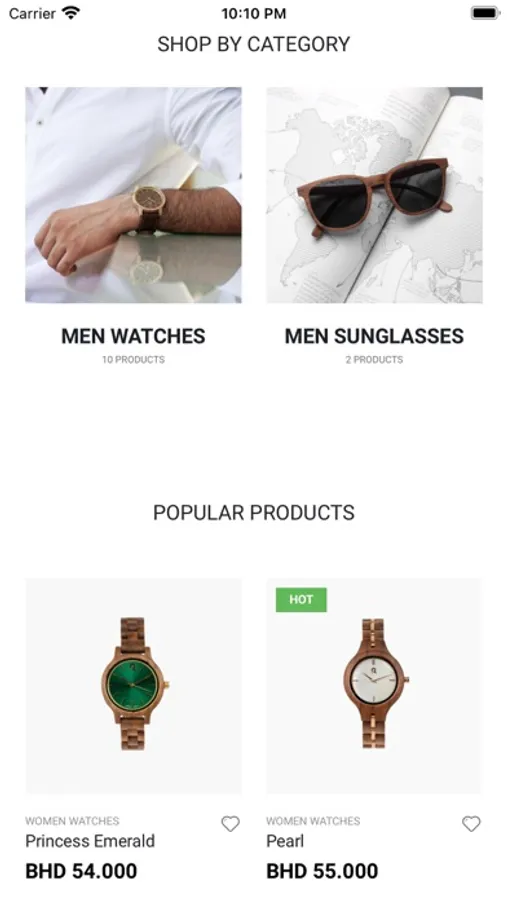Tap the 10 PRODUCTS count text
The width and height of the screenshot is (507, 900).
click(133, 359)
